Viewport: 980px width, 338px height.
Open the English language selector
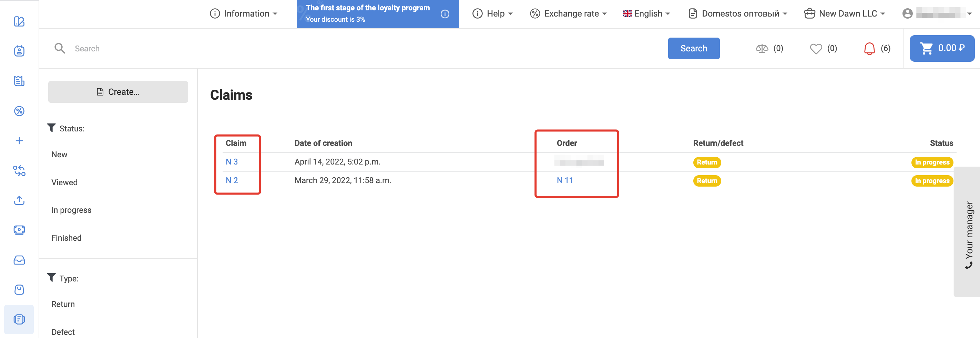point(646,14)
